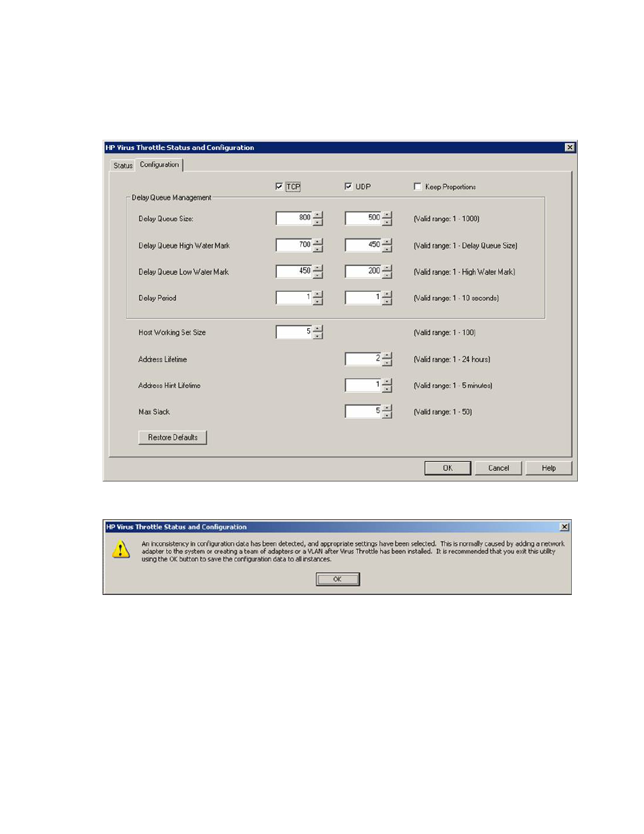This screenshot has width=644, height=834.
Task: Click TCP Low Water Mark value field
Action: point(294,271)
